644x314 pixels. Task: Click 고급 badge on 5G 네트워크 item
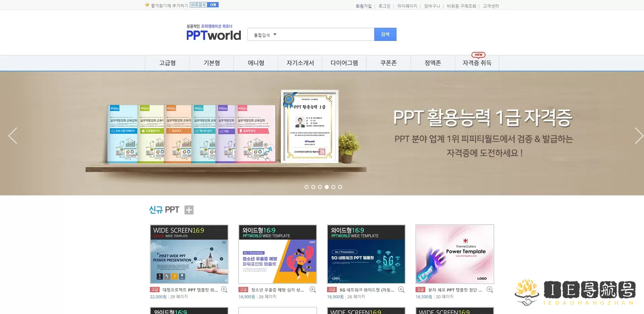pyautogui.click(x=332, y=290)
